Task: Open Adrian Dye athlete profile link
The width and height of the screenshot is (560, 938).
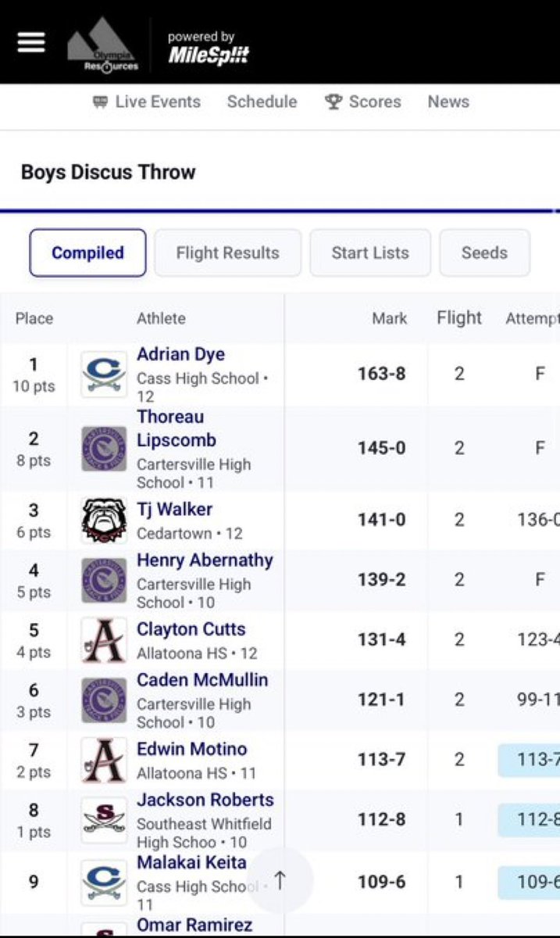Action: point(180,354)
